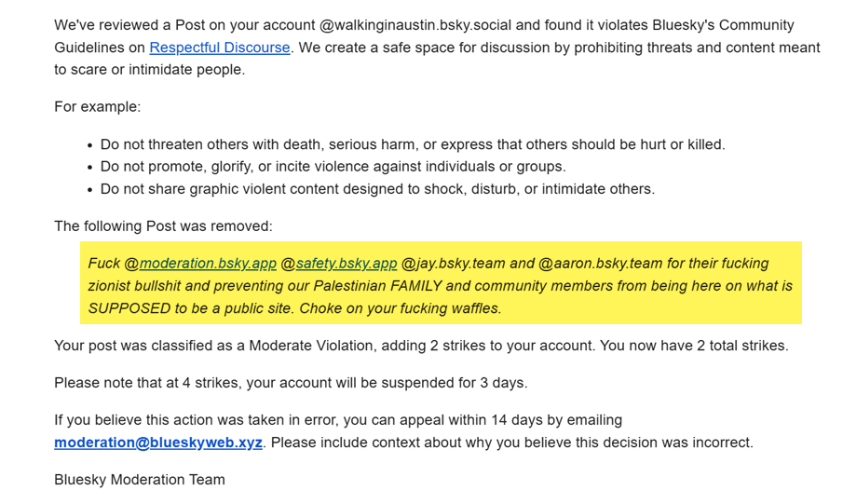Click the bullet about inciting violence
The image size is (843, 504).
click(x=333, y=167)
